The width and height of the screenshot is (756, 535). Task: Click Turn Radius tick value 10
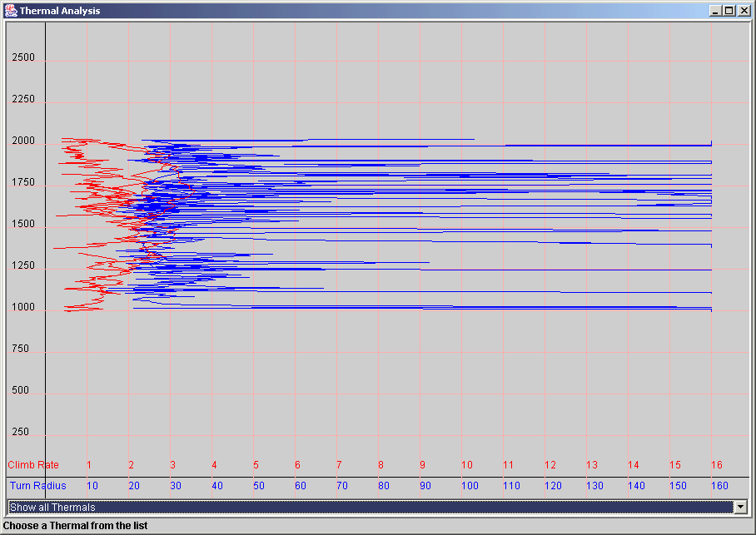click(x=92, y=486)
